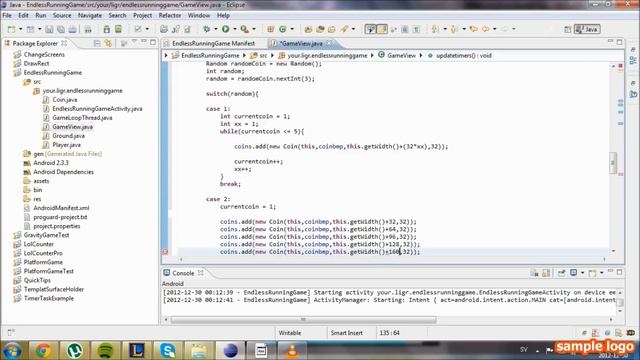Open the Navigate menu
The height and width of the screenshot is (360, 640).
[90, 15]
